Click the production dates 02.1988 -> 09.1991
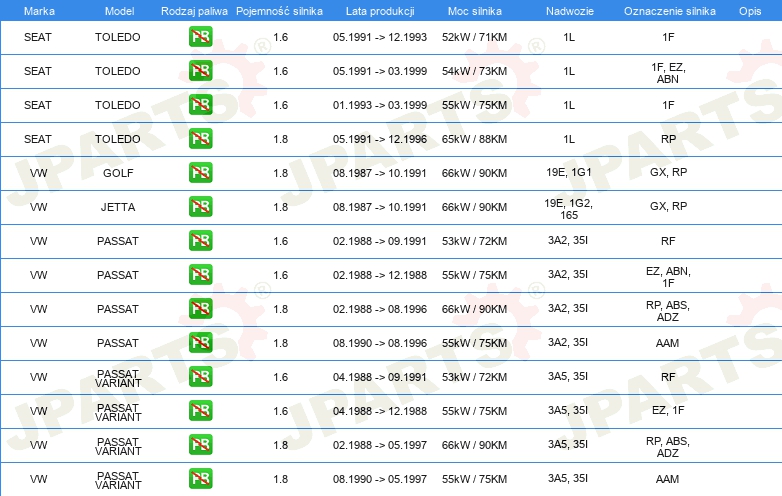This screenshot has height=496, width=782. tap(380, 241)
